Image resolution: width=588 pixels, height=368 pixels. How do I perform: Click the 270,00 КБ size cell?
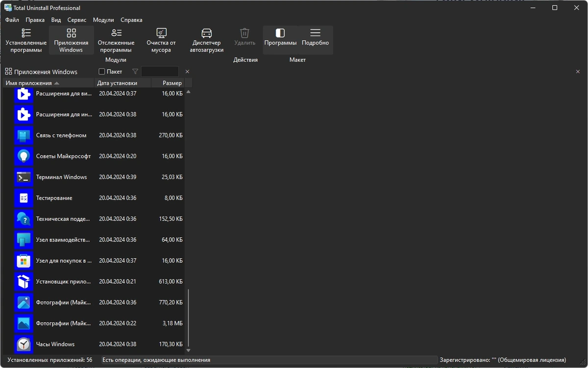click(171, 135)
